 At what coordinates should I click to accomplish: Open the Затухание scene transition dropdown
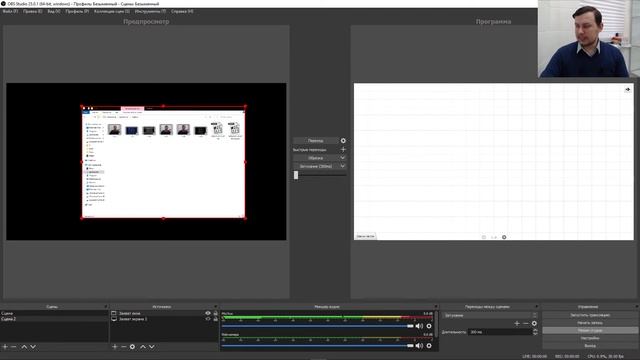click(x=490, y=315)
